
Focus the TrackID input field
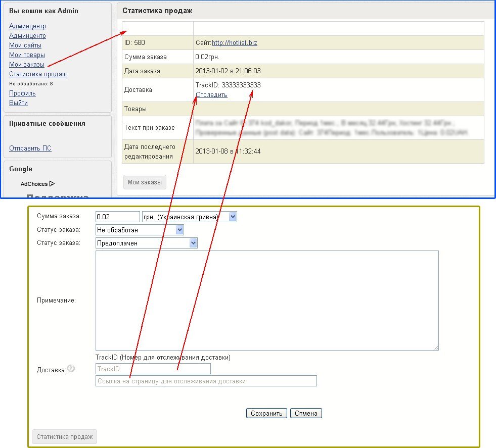pyautogui.click(x=153, y=369)
